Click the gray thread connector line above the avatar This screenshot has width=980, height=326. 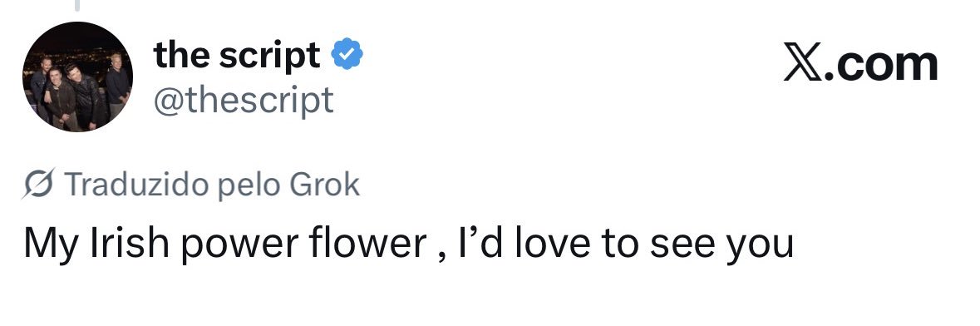tap(78, 5)
